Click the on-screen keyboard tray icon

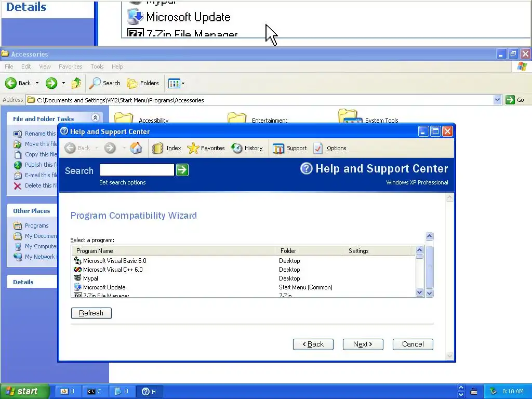(x=474, y=392)
